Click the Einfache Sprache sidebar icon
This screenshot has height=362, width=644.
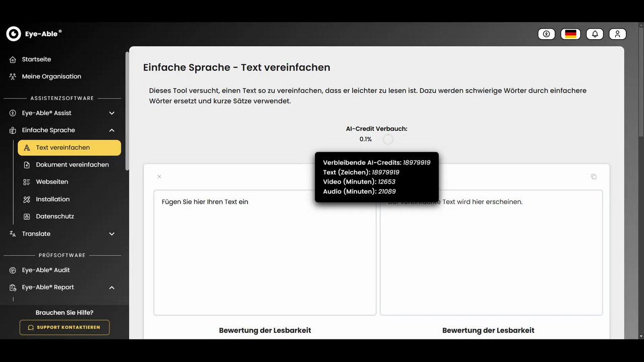[x=13, y=130]
